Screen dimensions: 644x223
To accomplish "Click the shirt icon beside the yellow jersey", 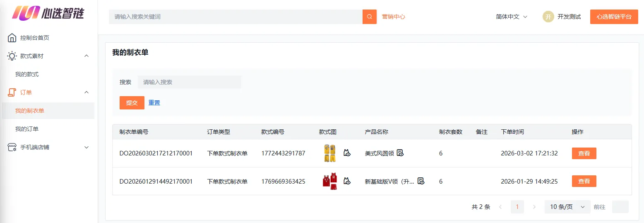I will [x=347, y=153].
